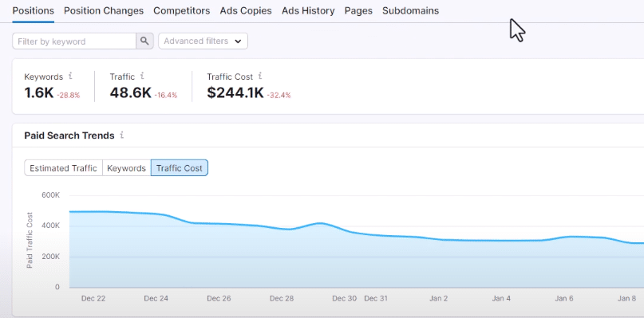Focus the Filter by keyword field
This screenshot has width=644, height=318.
coord(74,41)
